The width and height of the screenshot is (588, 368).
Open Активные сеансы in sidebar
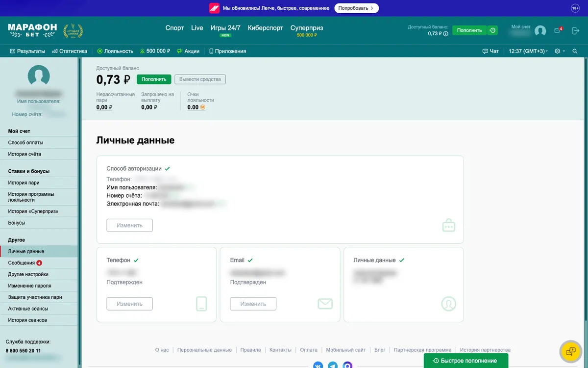(39, 309)
